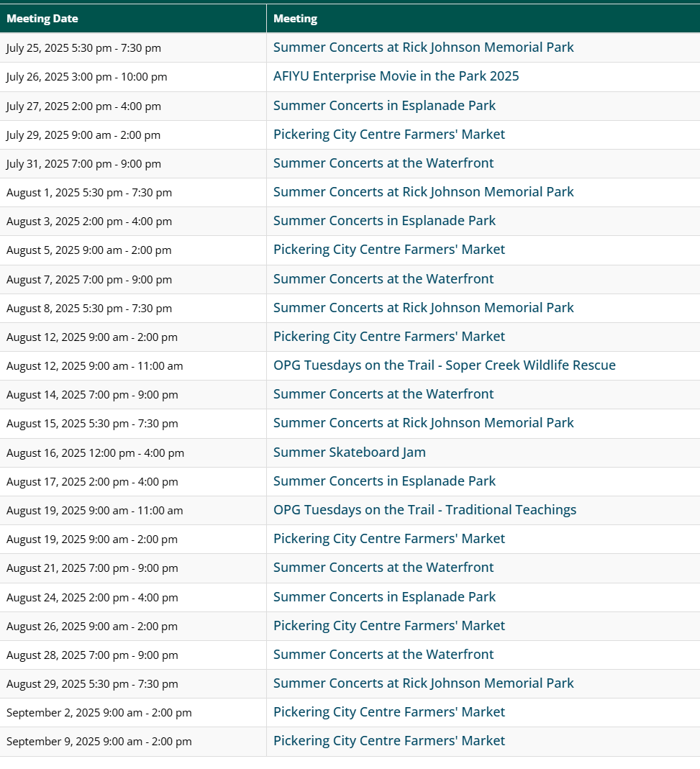Open AFIYU Enterprise Movie in the Park 2025
Screen dimensions: 700x769
click(396, 76)
